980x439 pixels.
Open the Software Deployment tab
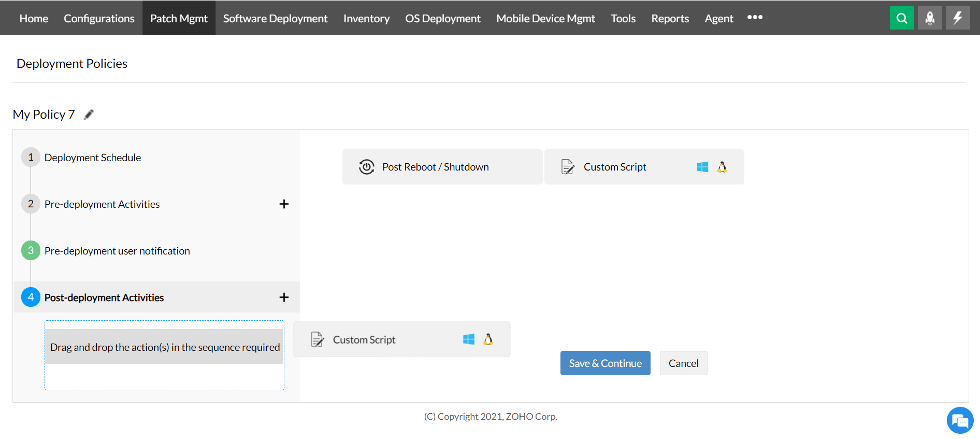tap(275, 18)
